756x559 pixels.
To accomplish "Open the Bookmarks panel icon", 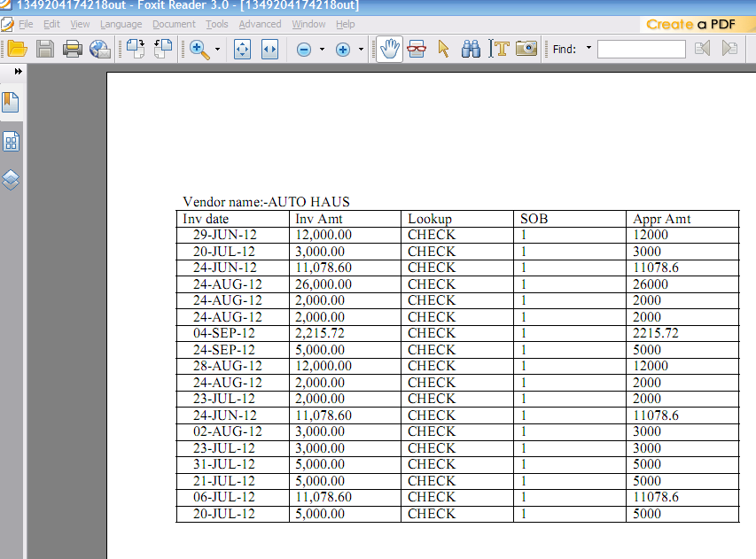I will point(12,102).
